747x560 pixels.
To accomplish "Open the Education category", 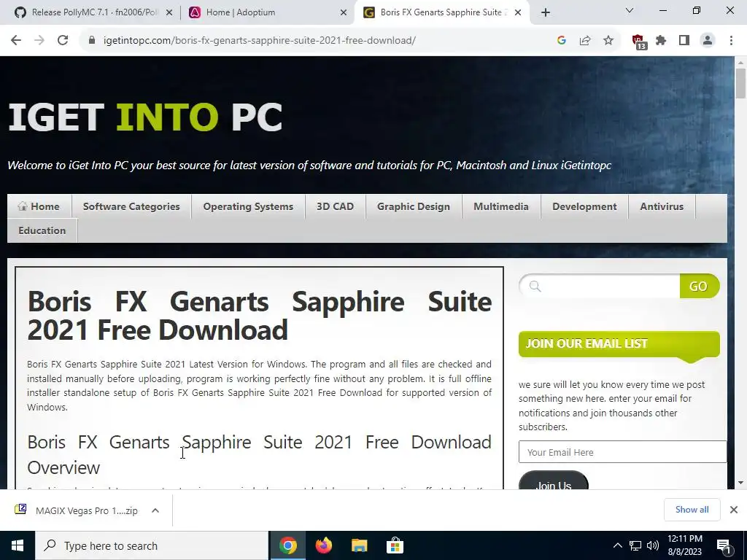I will coord(42,230).
